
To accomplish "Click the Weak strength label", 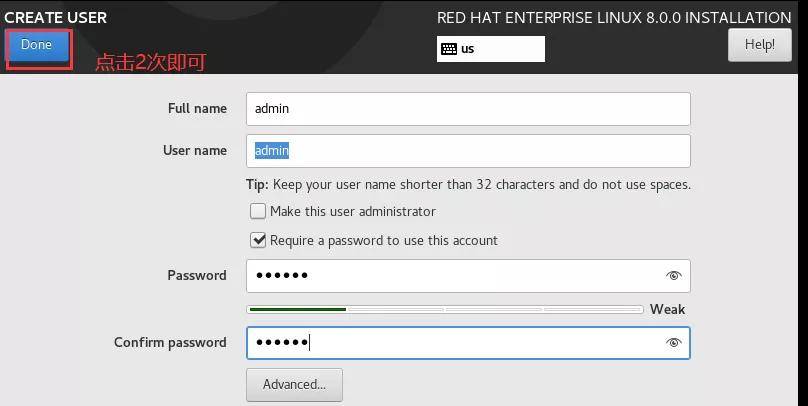I will tap(667, 309).
